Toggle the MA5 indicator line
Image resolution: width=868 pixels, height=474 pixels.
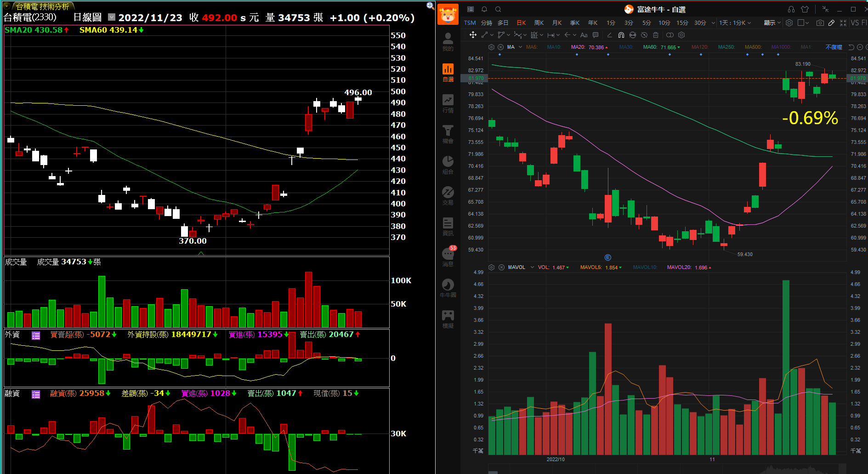click(532, 47)
